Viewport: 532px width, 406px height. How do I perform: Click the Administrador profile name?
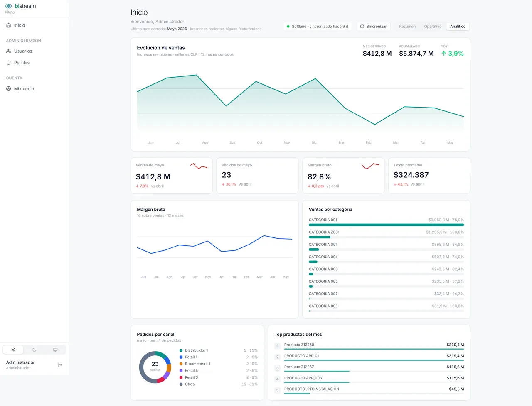coord(20,362)
